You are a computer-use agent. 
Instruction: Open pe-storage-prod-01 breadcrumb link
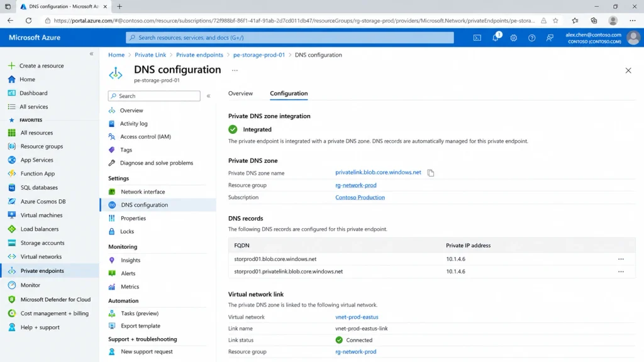258,55
